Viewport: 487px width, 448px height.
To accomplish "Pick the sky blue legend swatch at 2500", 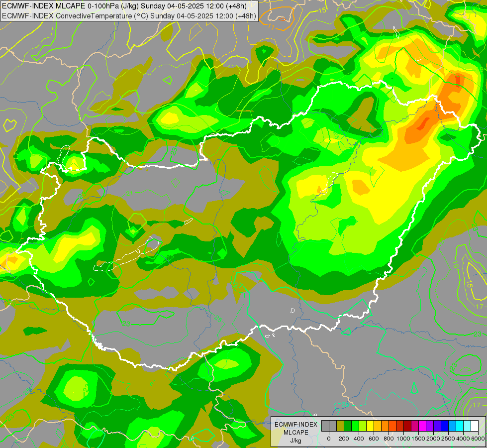I will point(453,426).
